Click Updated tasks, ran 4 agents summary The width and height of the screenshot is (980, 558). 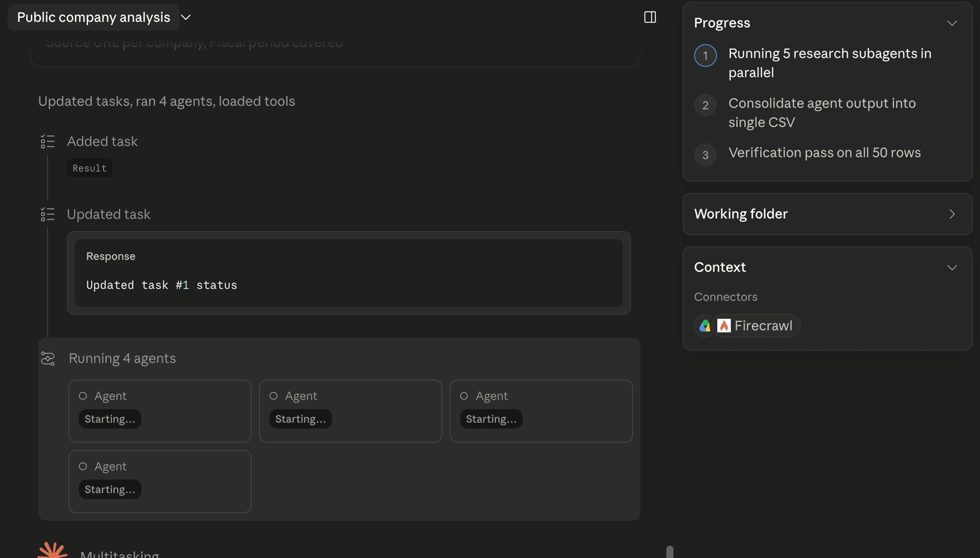[167, 101]
